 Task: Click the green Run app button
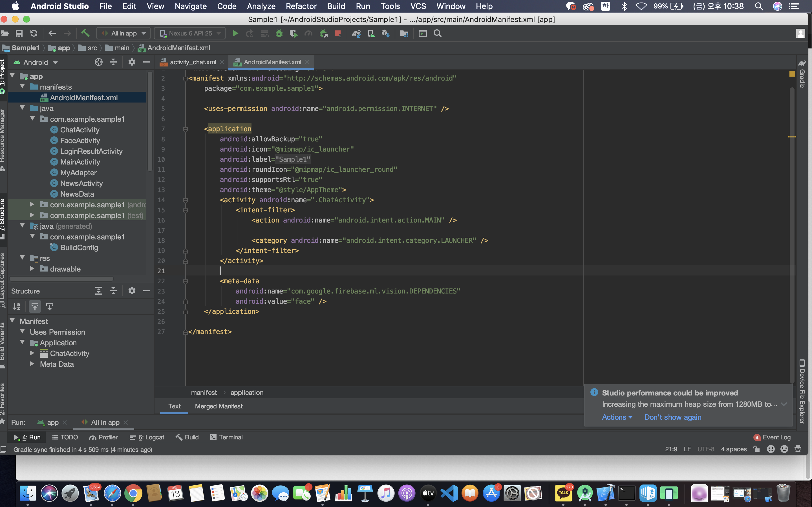pyautogui.click(x=235, y=33)
